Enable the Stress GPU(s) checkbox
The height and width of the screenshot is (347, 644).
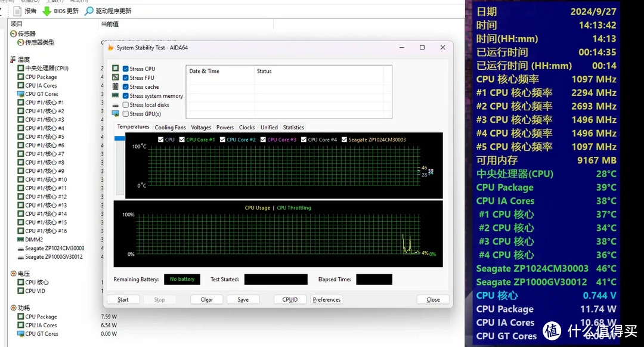[126, 114]
